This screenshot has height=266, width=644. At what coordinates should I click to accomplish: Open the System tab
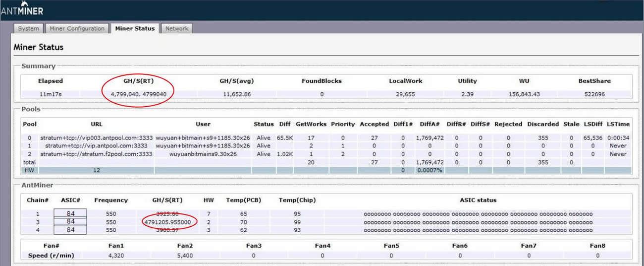click(28, 28)
